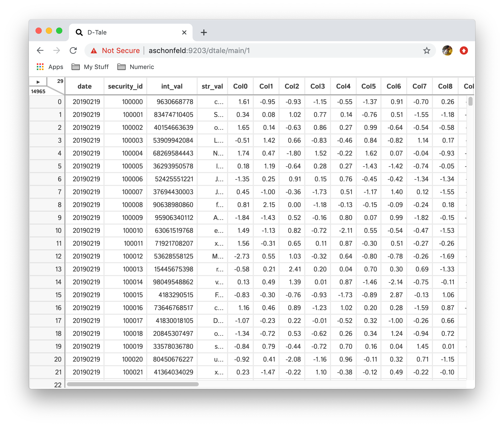Select the D-Tale browser tab

pos(124,32)
